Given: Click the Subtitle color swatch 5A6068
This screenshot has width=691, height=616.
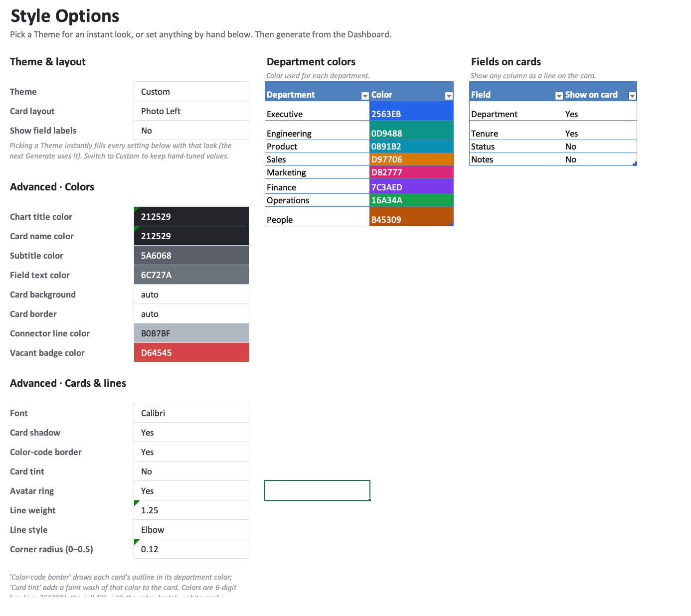Looking at the screenshot, I should click(191, 255).
